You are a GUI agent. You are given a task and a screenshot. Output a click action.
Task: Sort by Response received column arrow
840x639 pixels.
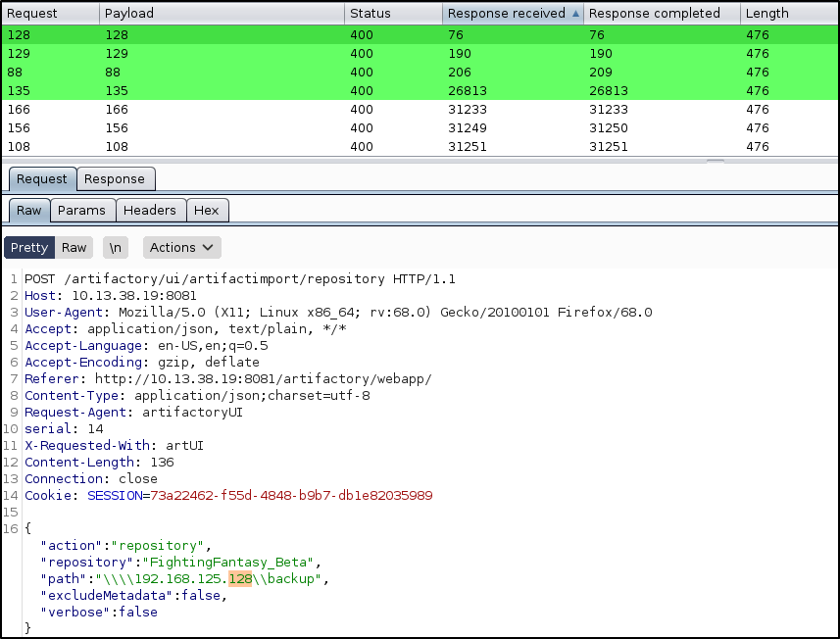point(575,14)
